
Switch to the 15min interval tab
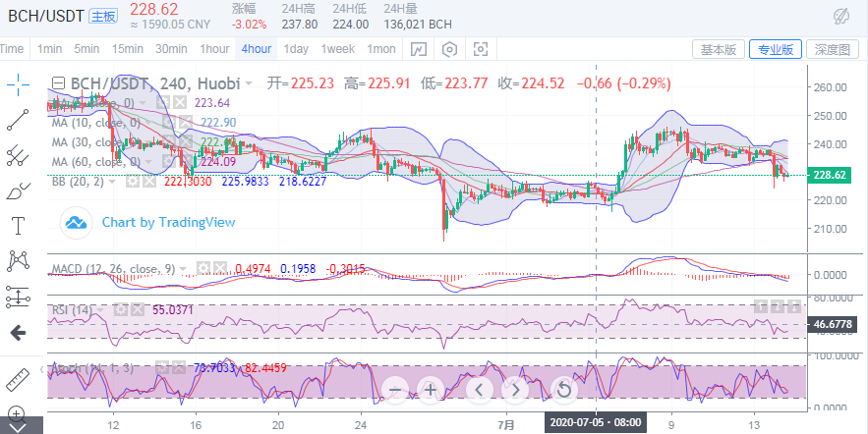click(x=126, y=49)
